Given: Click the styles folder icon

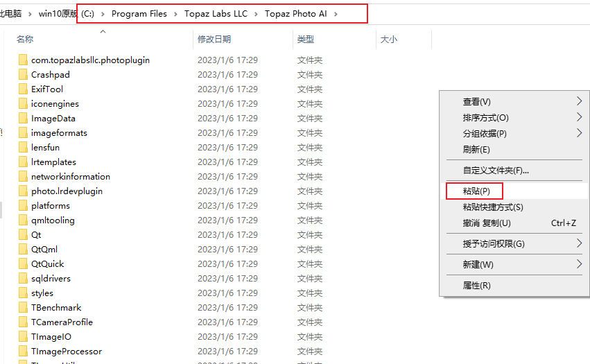Looking at the screenshot, I should [x=23, y=293].
